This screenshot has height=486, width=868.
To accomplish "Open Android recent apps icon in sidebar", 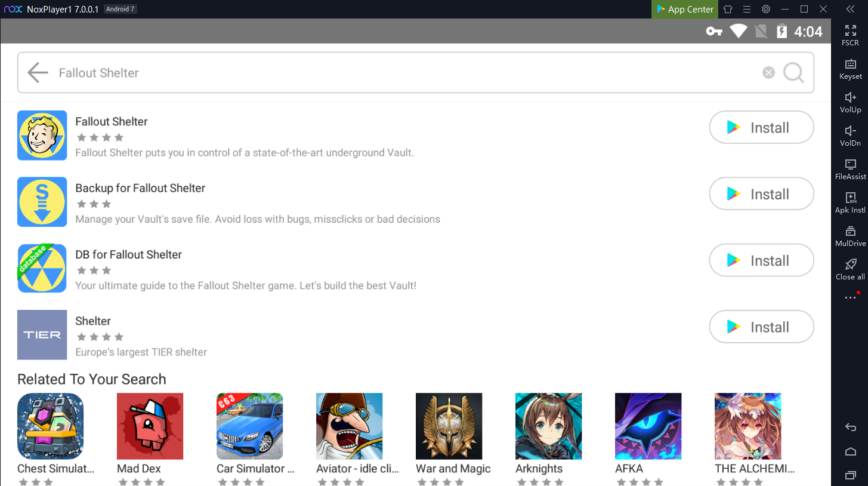I will click(x=851, y=475).
